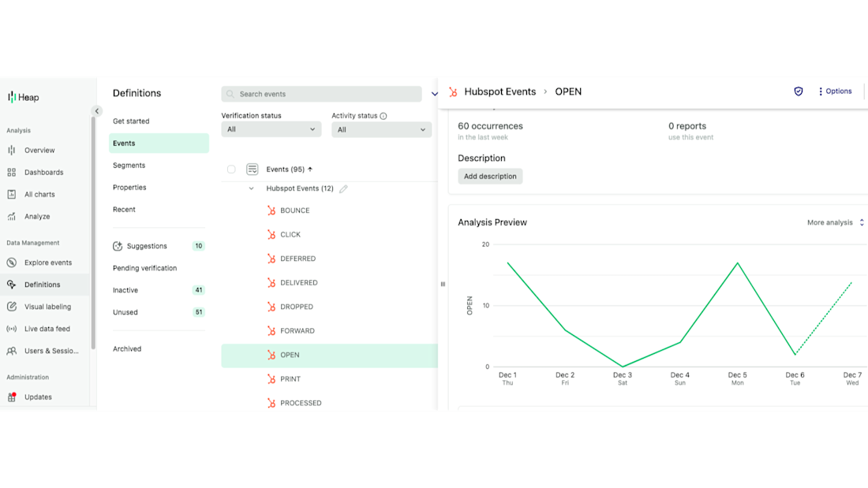Switch to Segments definitions
This screenshot has width=868, height=488.
coord(129,166)
